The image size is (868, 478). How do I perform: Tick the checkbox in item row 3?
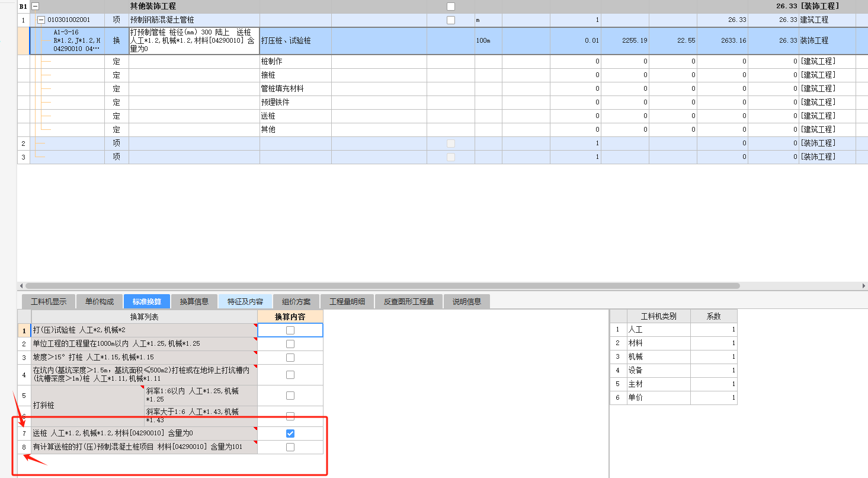[x=451, y=157]
